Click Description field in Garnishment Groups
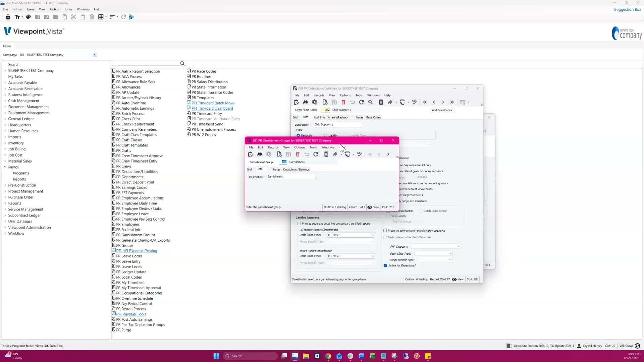The width and height of the screenshot is (644, 362). pyautogui.click(x=290, y=177)
